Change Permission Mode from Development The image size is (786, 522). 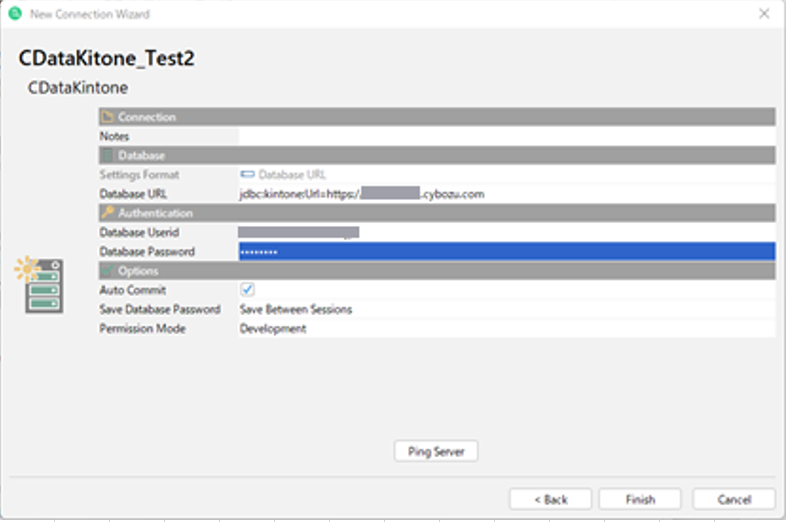point(507,328)
